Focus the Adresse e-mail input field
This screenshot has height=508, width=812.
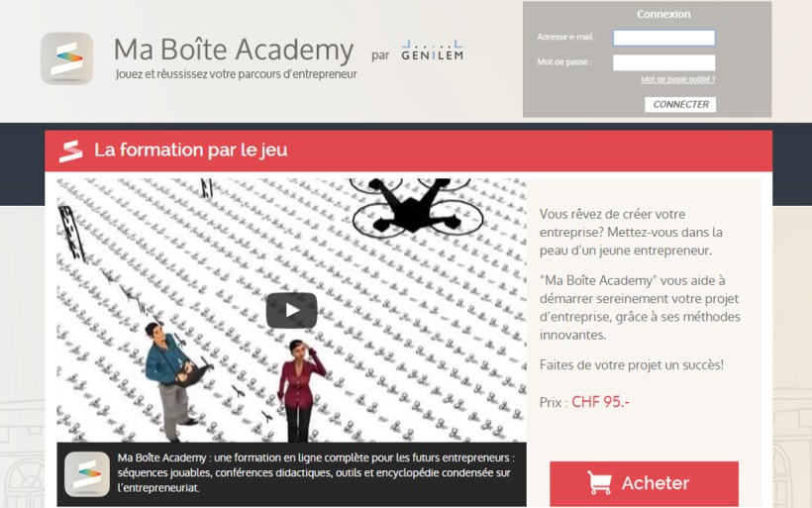click(x=663, y=38)
